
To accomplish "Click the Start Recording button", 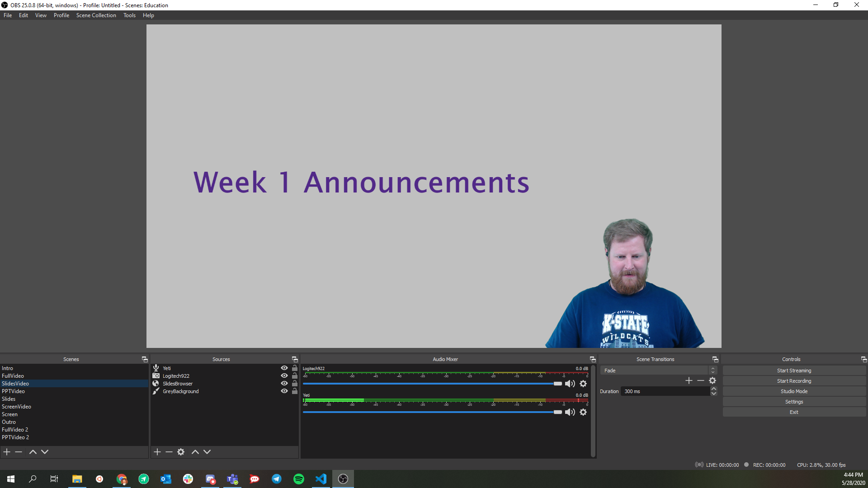I will point(794,381).
